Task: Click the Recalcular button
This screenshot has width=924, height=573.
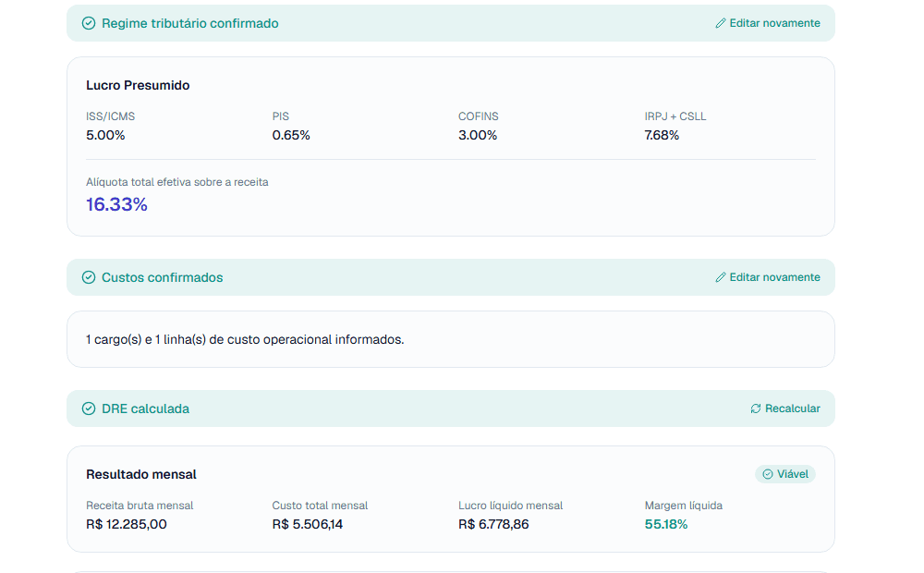Action: coord(784,408)
